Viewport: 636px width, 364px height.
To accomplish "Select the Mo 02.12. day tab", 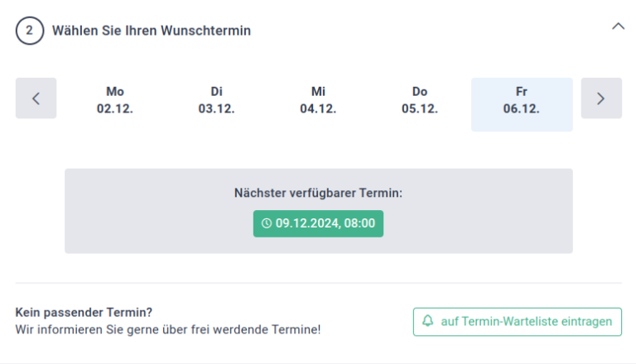I will pos(115,100).
